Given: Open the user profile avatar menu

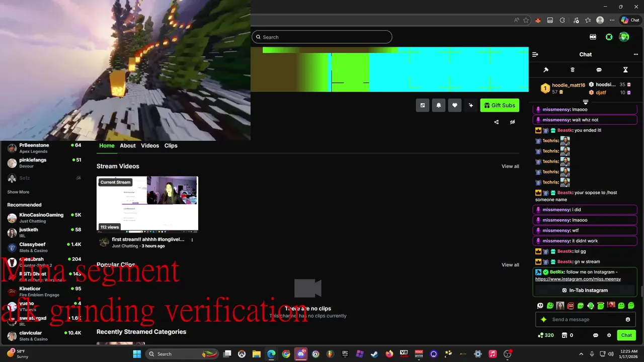Looking at the screenshot, I should pyautogui.click(x=624, y=37).
